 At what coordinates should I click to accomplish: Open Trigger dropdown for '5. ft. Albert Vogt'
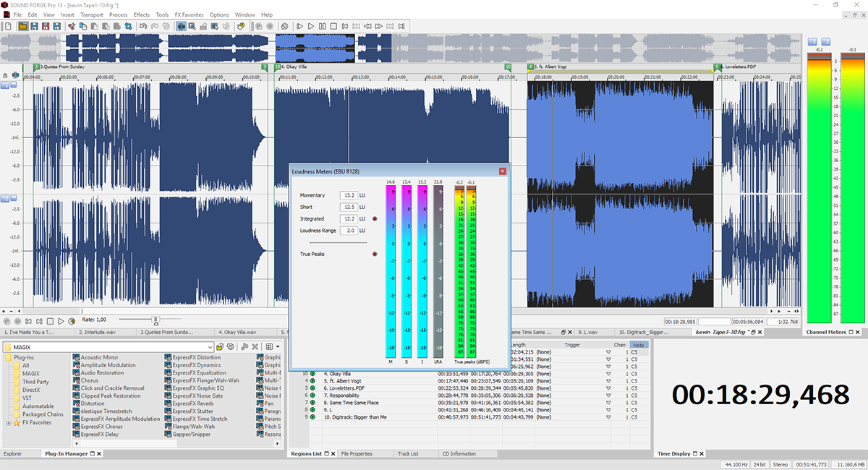(x=609, y=380)
